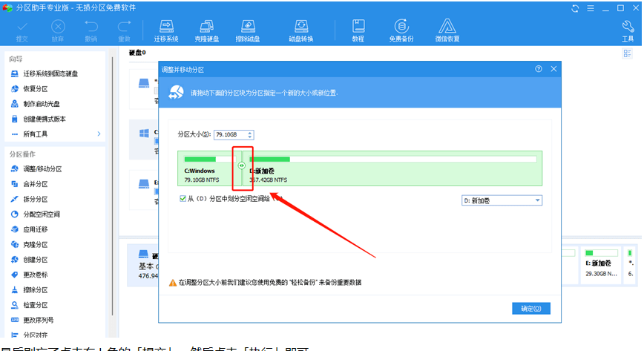Click the help icon in dialog title
The height and width of the screenshot is (351, 644).
point(538,69)
